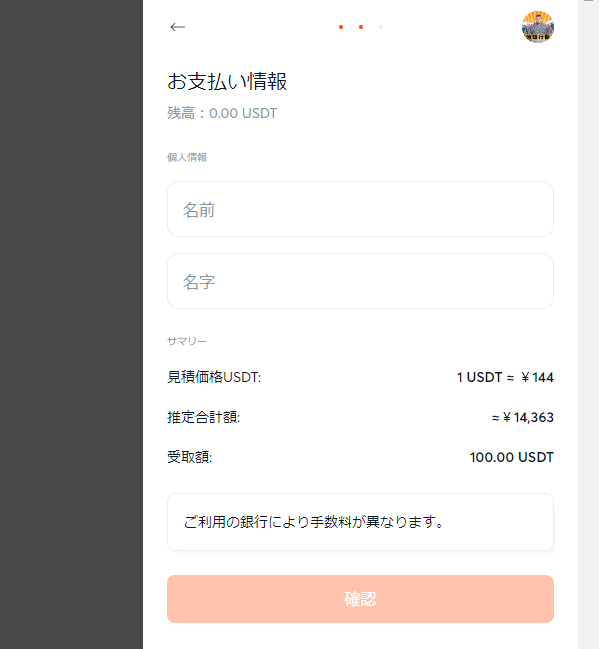
Task: Click the サマリー section label
Action: pos(187,341)
